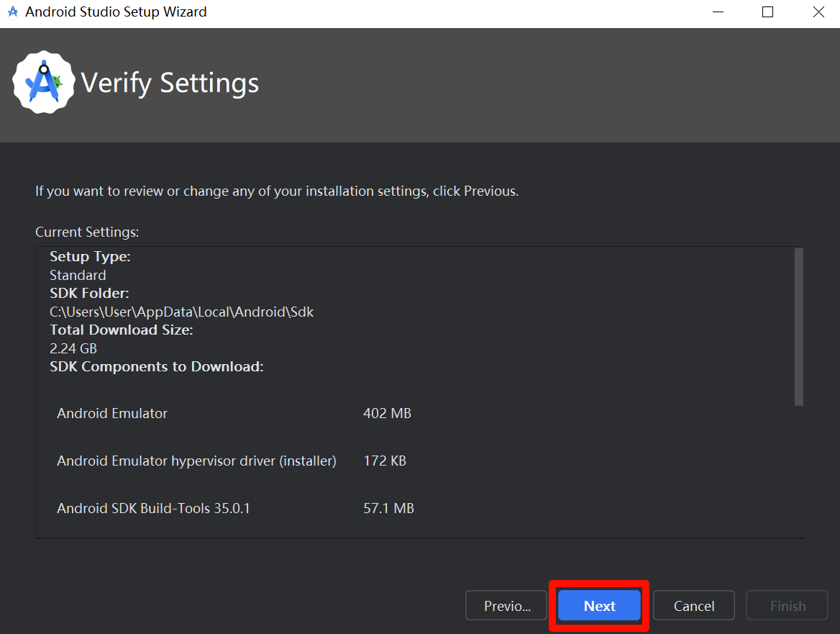Click the review installation settings instruction text
The image size is (840, 634).
click(x=276, y=191)
